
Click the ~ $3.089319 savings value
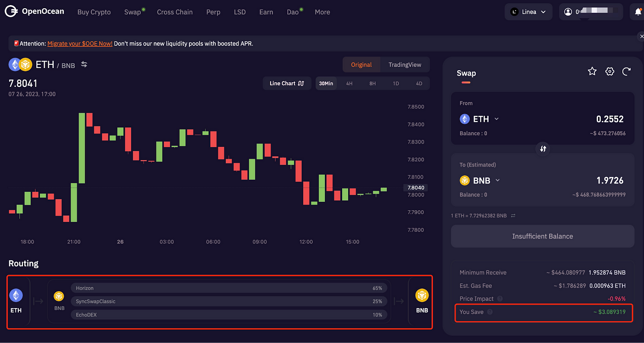[x=609, y=312]
